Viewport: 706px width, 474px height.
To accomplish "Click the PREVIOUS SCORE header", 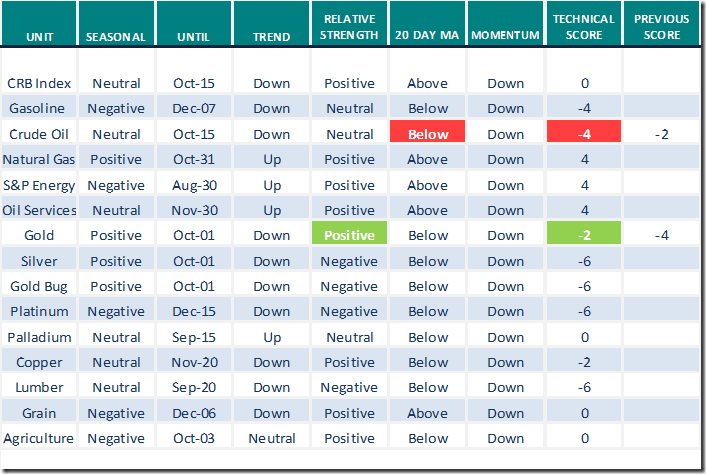I will (x=660, y=28).
